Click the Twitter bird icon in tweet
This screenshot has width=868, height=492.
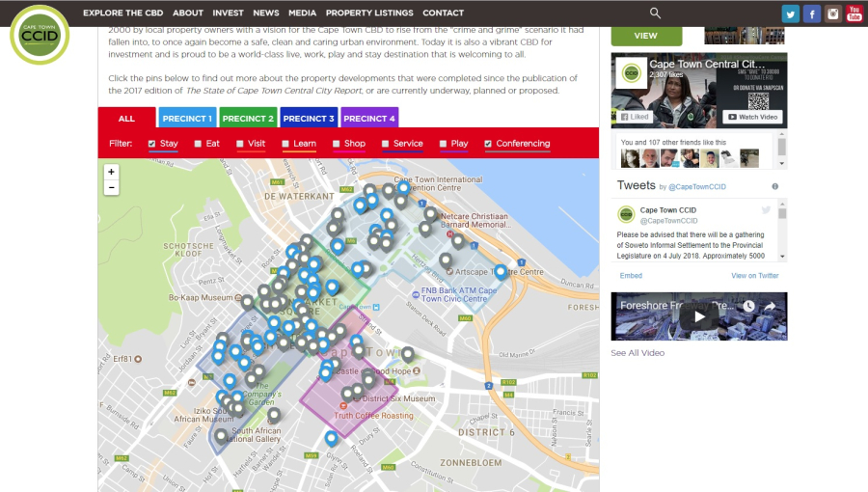click(x=766, y=209)
